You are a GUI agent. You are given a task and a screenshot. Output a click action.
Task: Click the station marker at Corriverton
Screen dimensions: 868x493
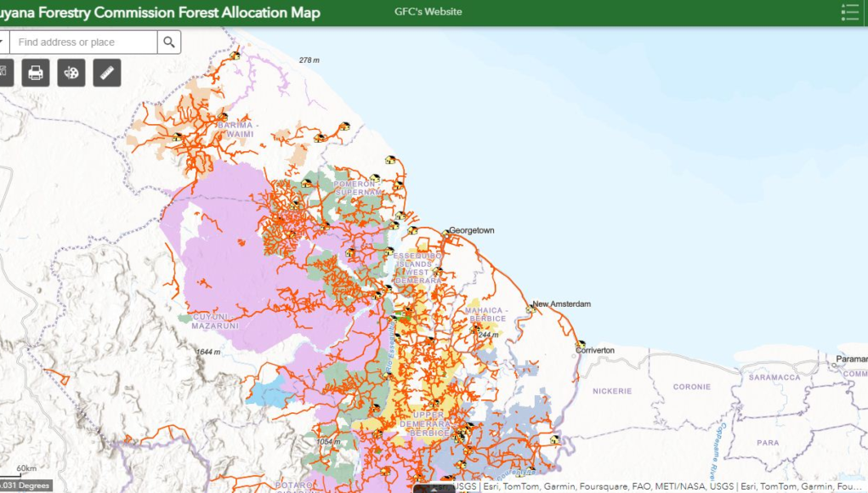click(x=581, y=344)
